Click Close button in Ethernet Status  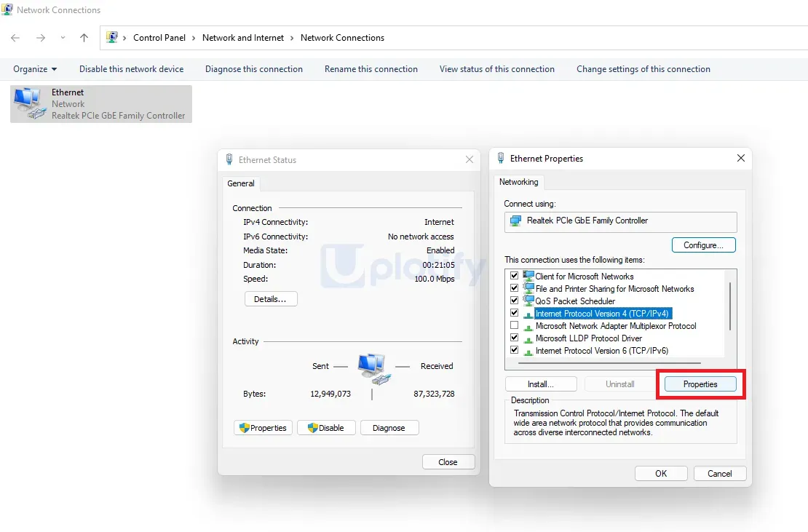tap(448, 462)
